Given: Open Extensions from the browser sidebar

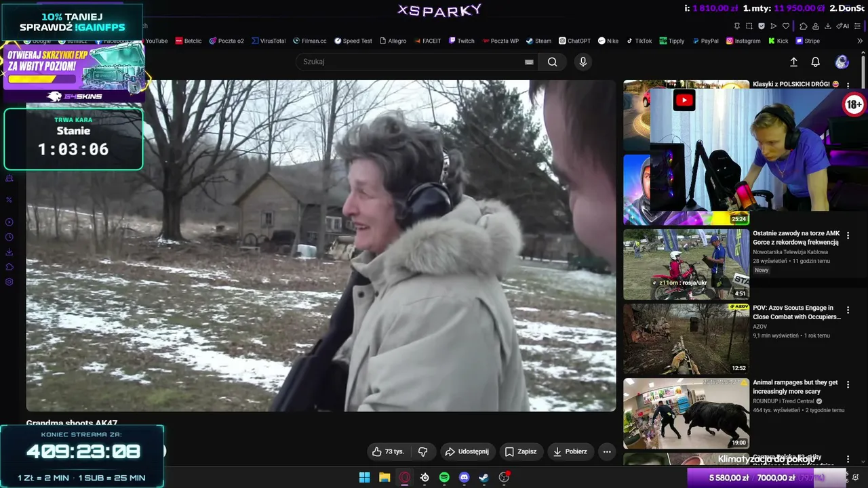Looking at the screenshot, I should click(x=9, y=267).
